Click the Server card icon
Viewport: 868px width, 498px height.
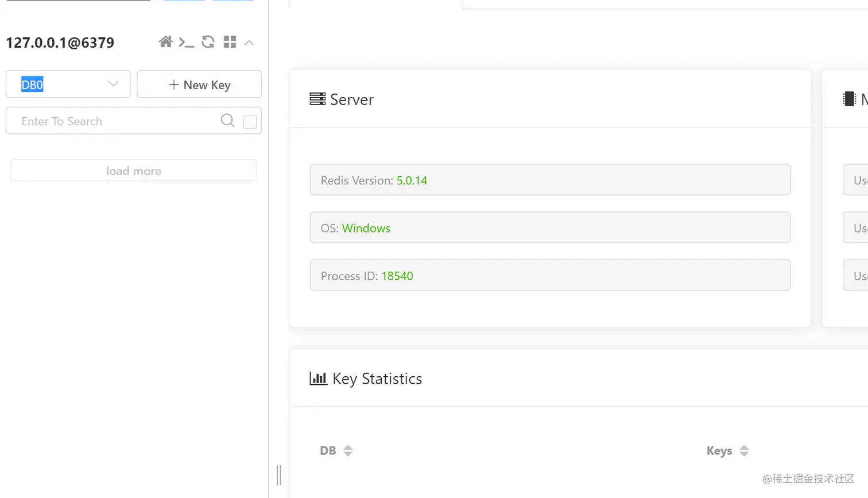317,99
